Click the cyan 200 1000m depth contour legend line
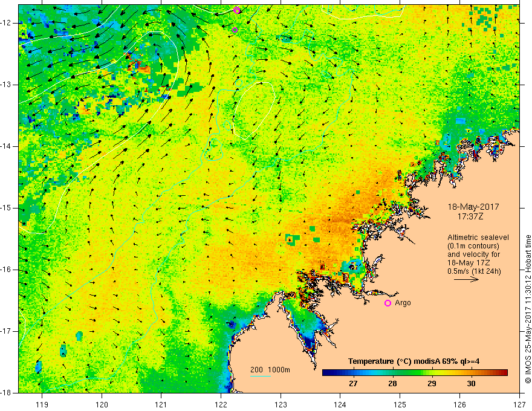Screen dimensions: 532x411 pos(261,376)
